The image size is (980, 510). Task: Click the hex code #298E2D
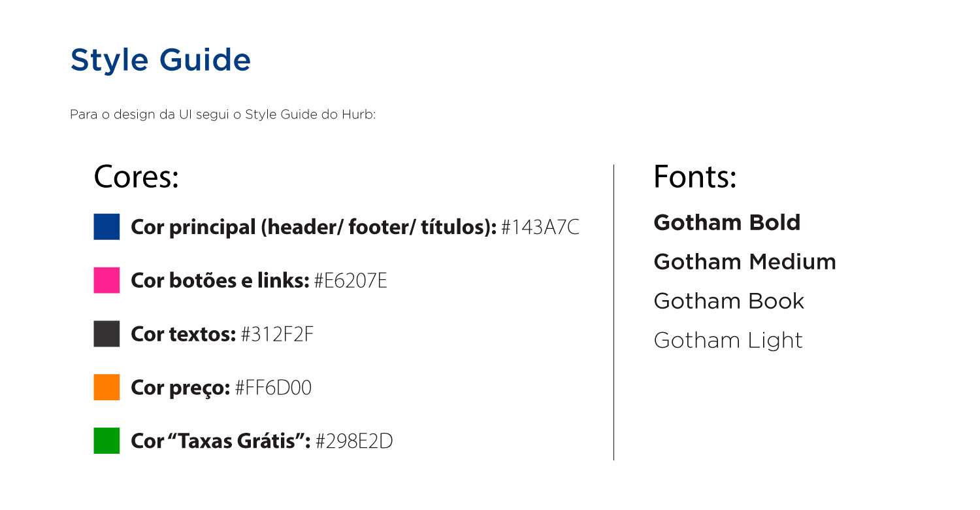354,441
